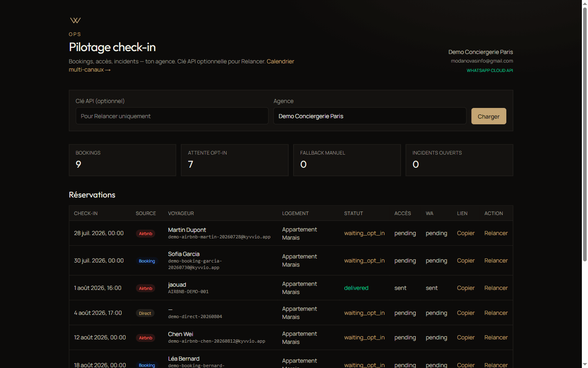Select 12 août 2026 check-in date
The height and width of the screenshot is (368, 588).
(100, 337)
